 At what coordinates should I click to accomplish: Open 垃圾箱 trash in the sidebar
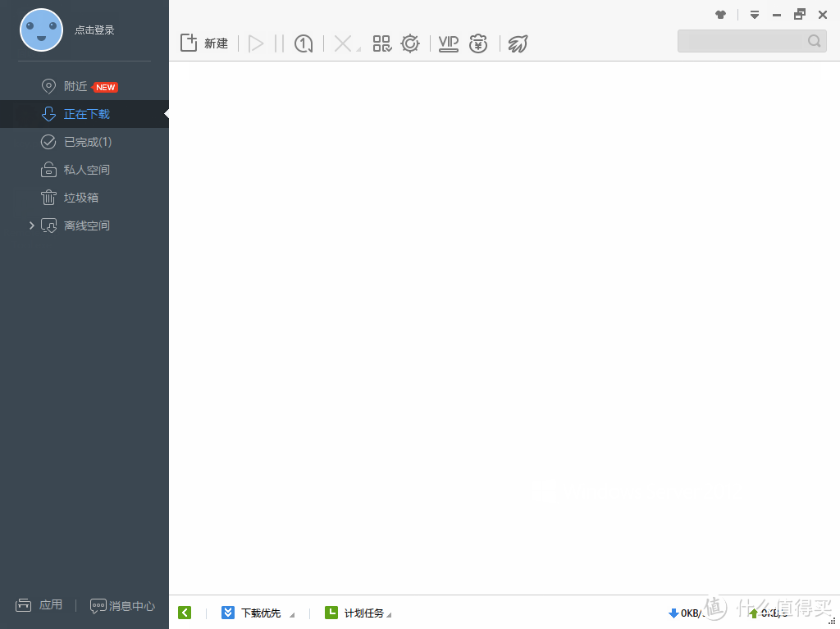click(80, 198)
